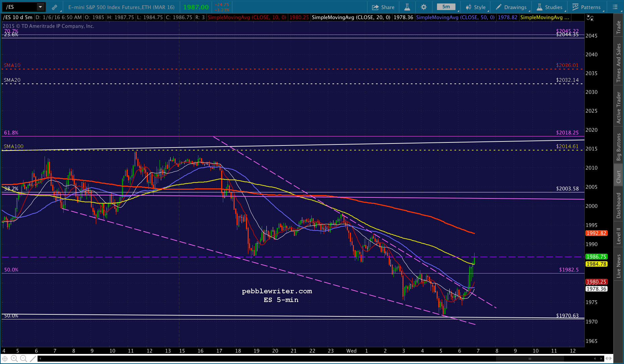Screen dimensions: 624x364
Task: Switch to the Trade side tab
Action: point(619,27)
